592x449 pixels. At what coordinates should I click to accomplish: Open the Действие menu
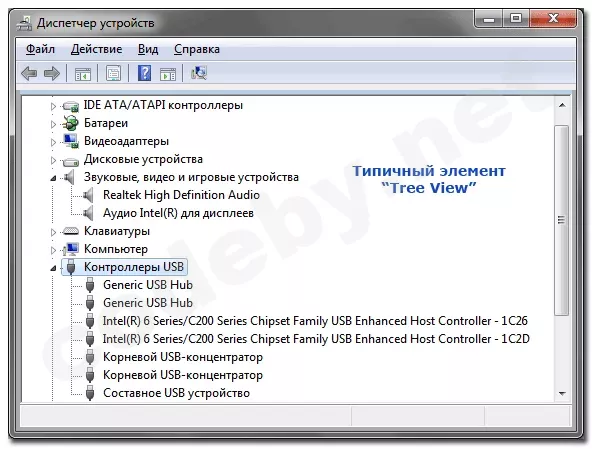pos(97,49)
